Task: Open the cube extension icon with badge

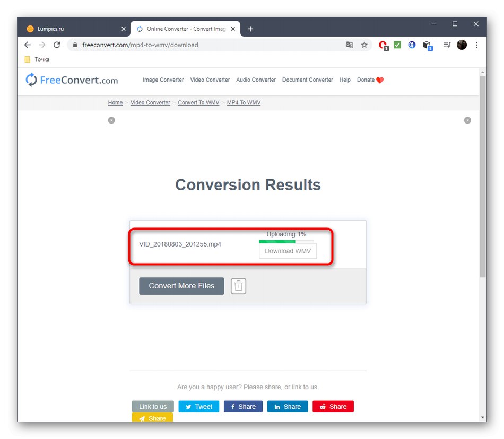Action: pyautogui.click(x=428, y=46)
